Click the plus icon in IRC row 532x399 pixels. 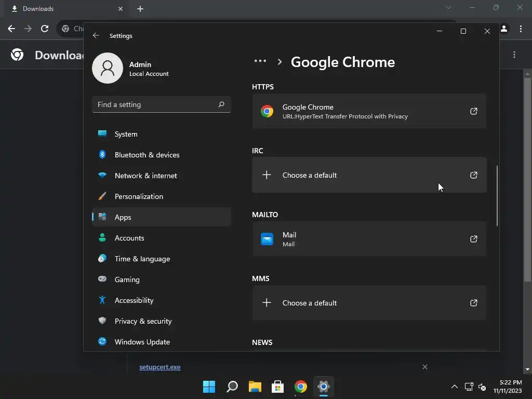[267, 175]
